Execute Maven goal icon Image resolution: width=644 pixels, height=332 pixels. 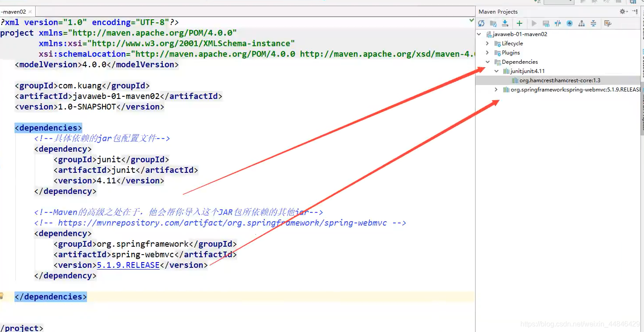pyautogui.click(x=546, y=23)
